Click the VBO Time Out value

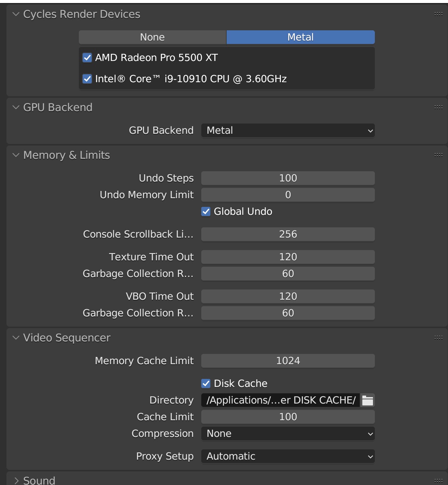(288, 296)
